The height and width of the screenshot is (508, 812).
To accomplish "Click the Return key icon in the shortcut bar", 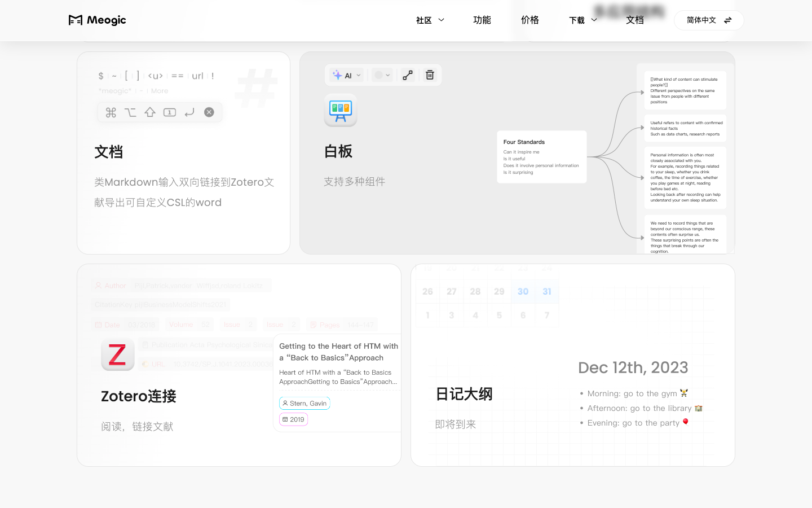I will coord(189,112).
